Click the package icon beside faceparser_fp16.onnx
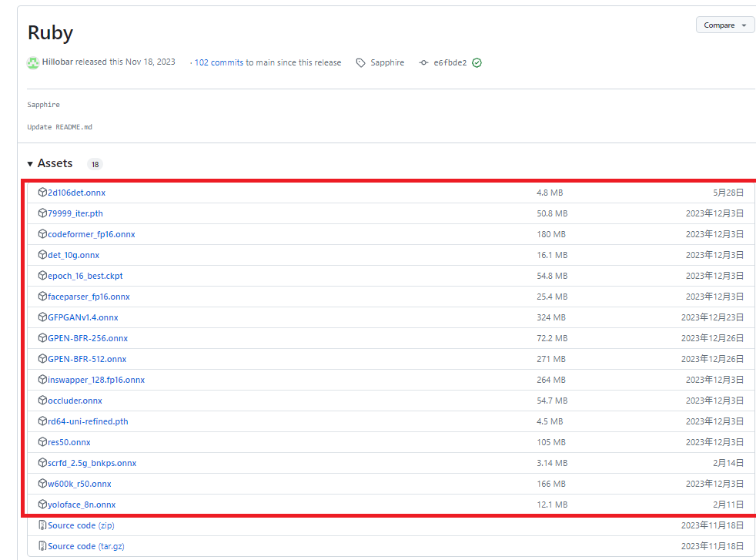 point(42,296)
